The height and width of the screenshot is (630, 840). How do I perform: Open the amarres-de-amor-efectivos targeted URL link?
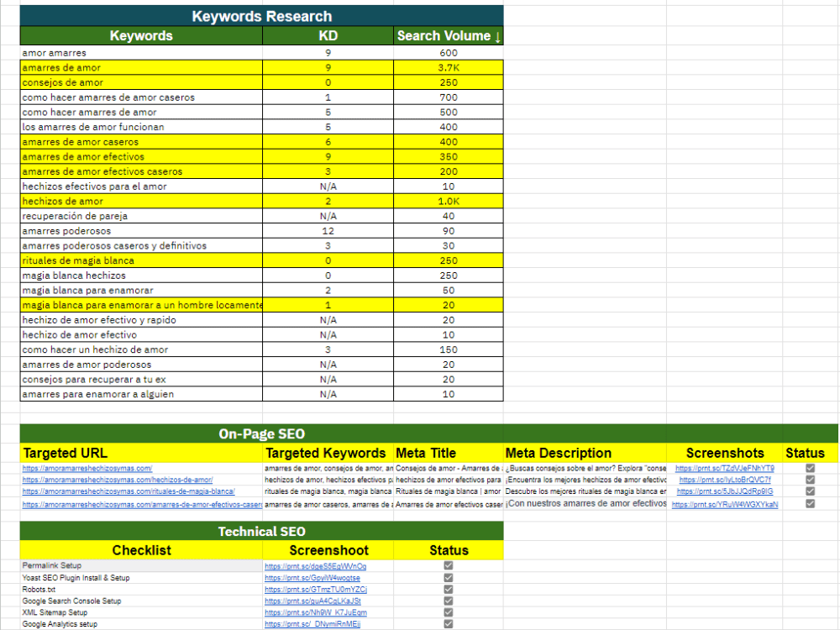[x=142, y=505]
